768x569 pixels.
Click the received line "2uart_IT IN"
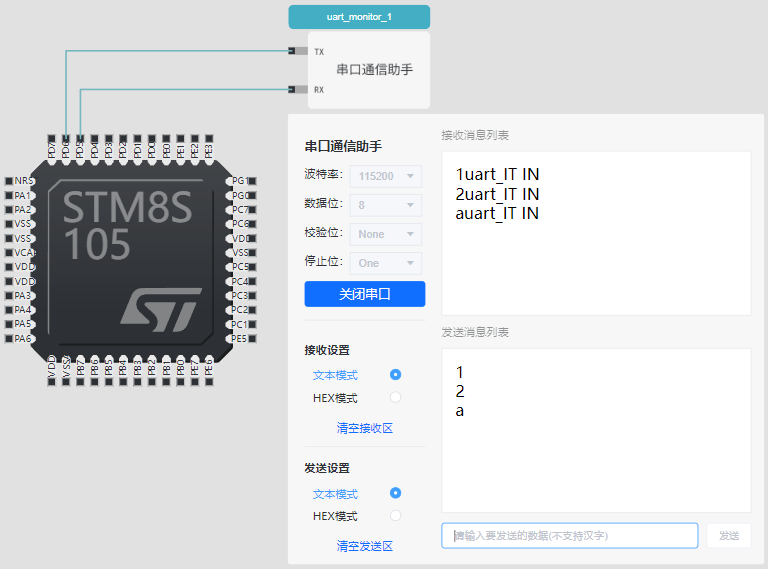[x=497, y=194]
